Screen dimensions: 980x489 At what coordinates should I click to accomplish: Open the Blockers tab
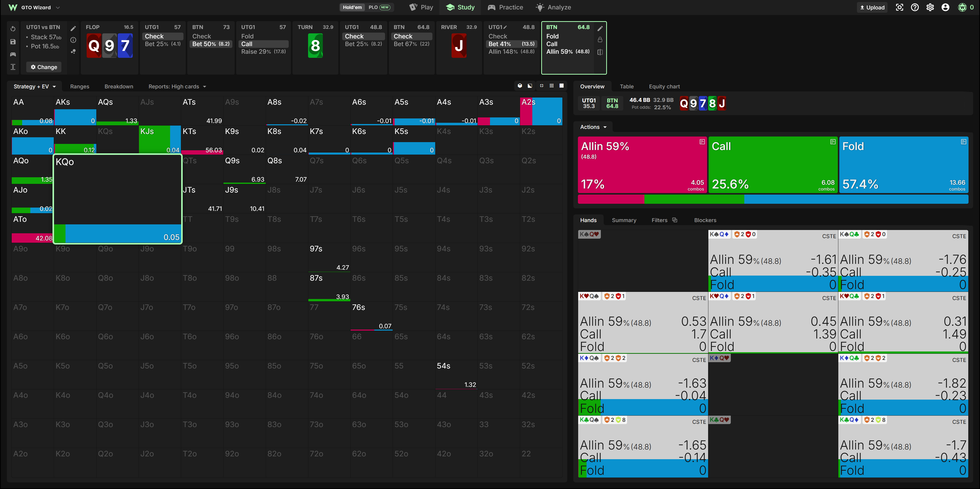pos(705,220)
